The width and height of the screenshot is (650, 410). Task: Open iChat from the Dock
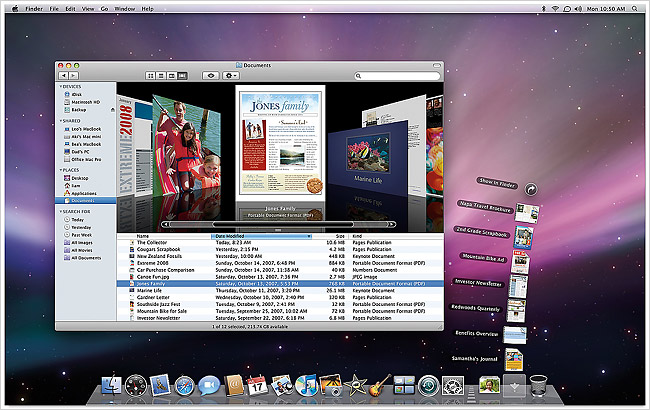(209, 386)
